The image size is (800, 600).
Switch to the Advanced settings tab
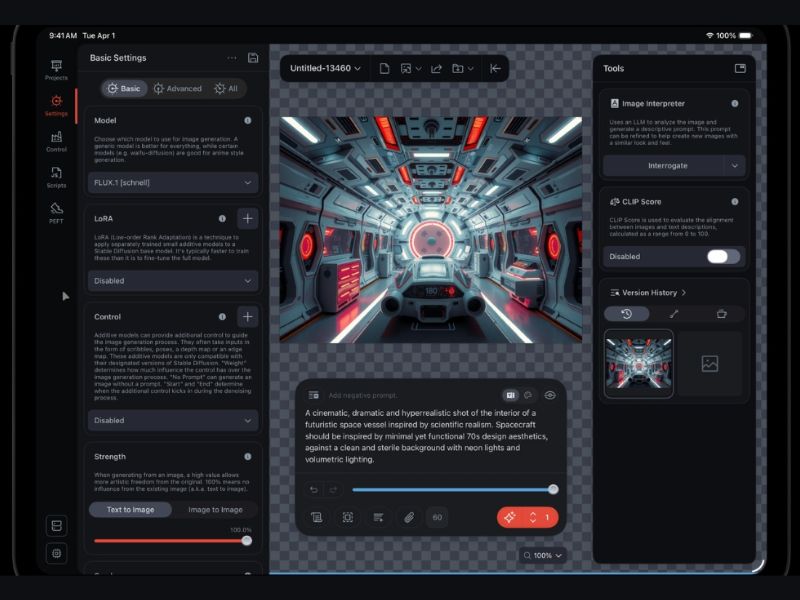177,88
